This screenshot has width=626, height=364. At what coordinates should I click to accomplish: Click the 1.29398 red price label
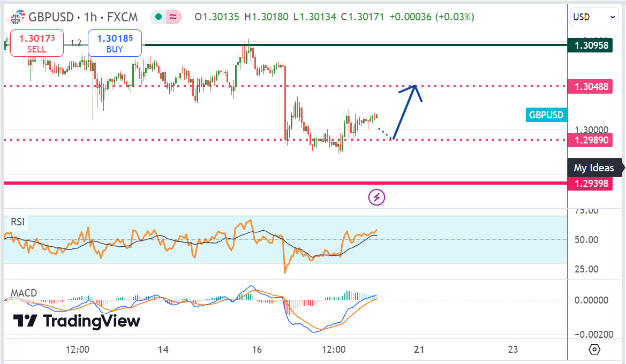pos(591,183)
